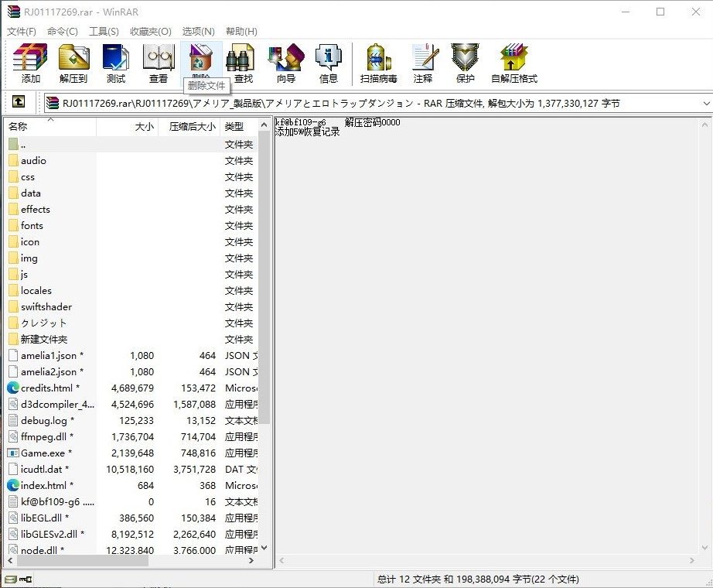The width and height of the screenshot is (713, 588).
Task: Click file list horizontal scrollbar right arrow
Action: (x=251, y=561)
